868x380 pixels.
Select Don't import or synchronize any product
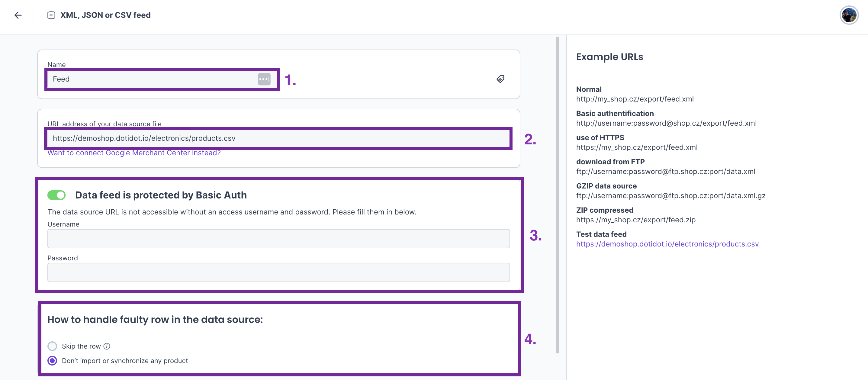(52, 361)
